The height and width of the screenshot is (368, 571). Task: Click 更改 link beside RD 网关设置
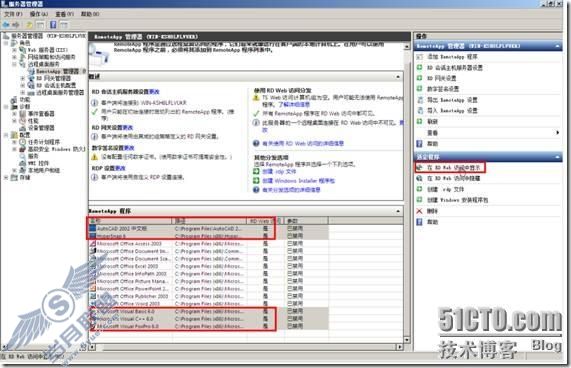[x=128, y=127]
